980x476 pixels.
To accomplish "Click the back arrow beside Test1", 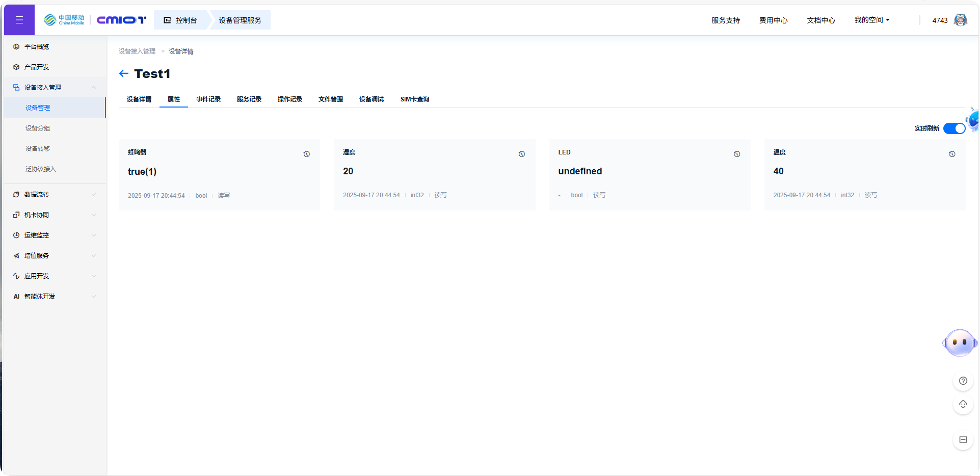I will tap(123, 74).
